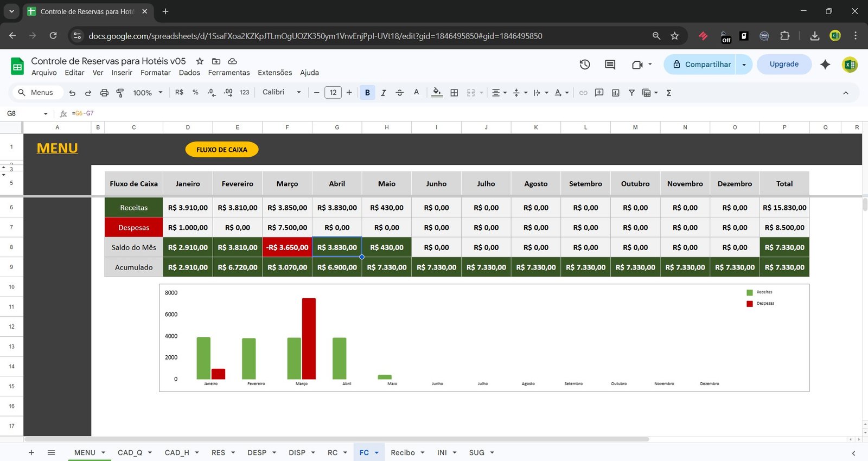
Task: Select the paint format roller icon
Action: (x=120, y=93)
